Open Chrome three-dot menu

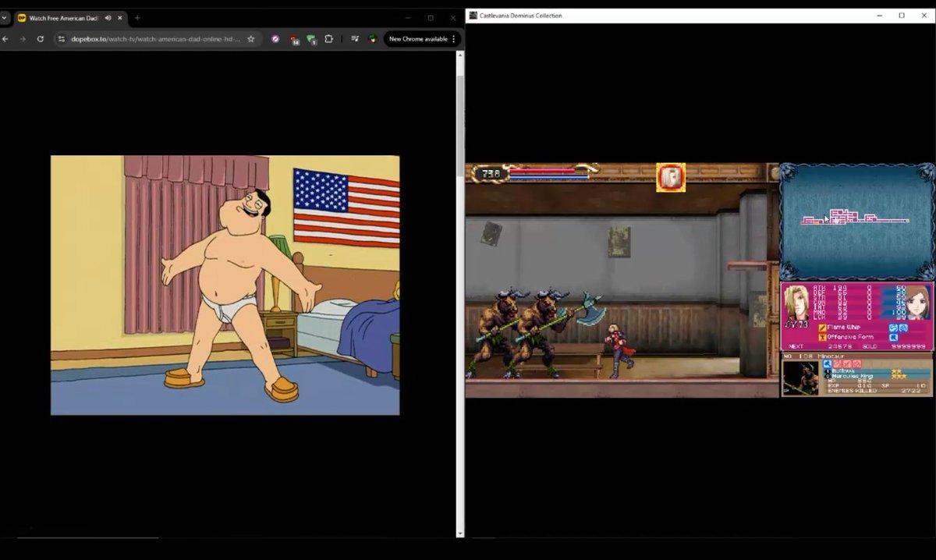click(x=454, y=39)
